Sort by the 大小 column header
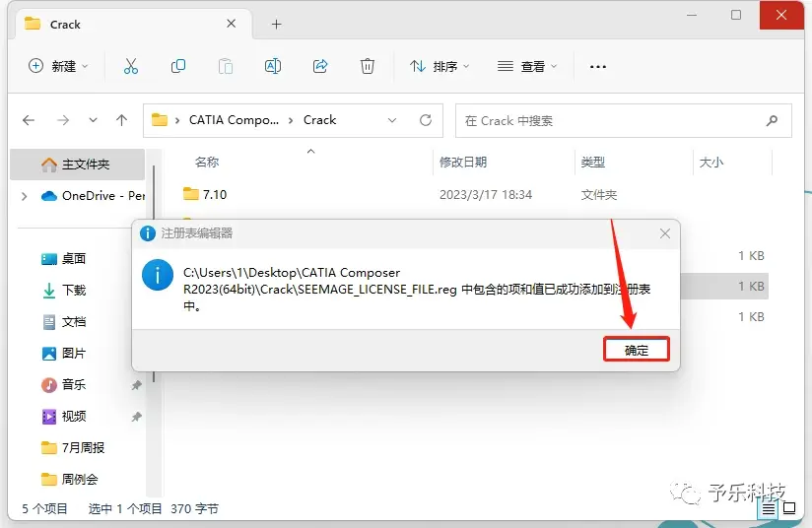The width and height of the screenshot is (812, 528). [x=711, y=162]
